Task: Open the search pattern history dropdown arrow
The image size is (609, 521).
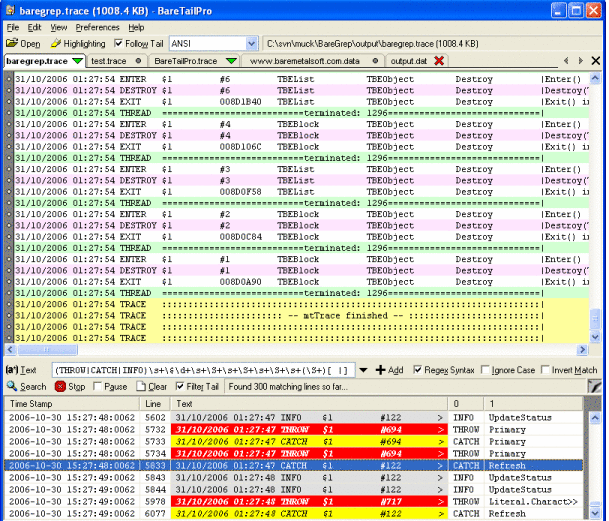Action: [x=363, y=370]
